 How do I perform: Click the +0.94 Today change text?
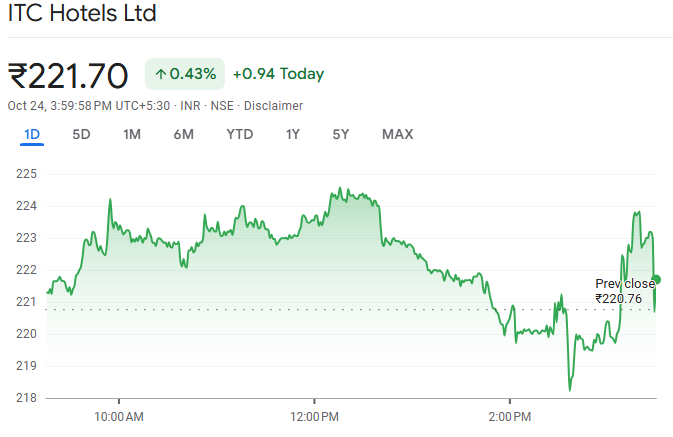(x=278, y=74)
